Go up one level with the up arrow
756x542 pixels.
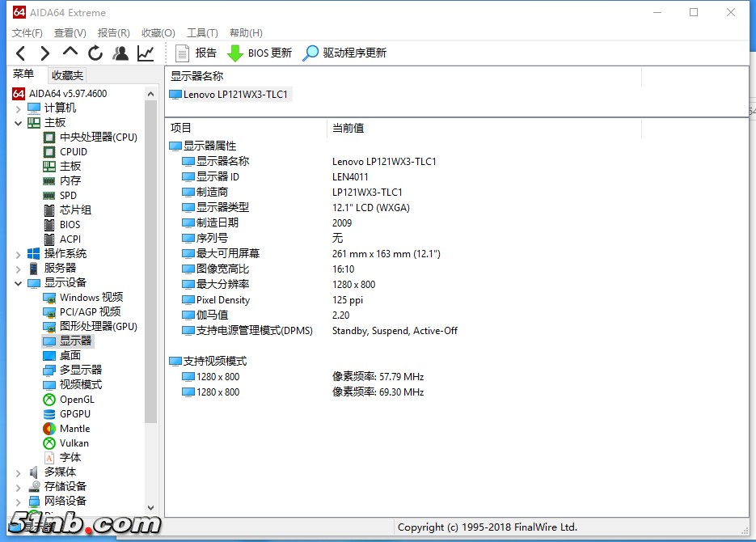point(70,52)
